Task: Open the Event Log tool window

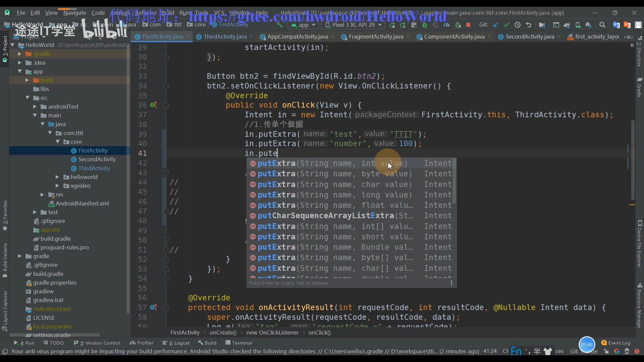Action: tap(616, 343)
